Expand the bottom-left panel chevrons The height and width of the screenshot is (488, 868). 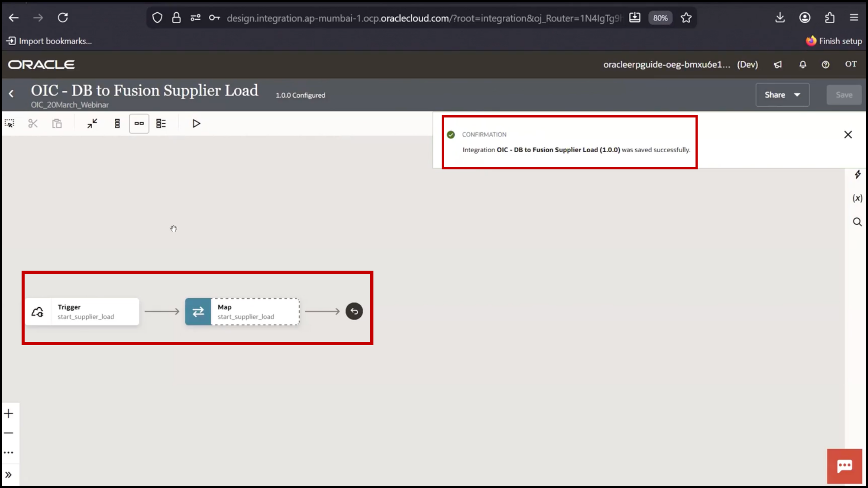click(x=9, y=475)
